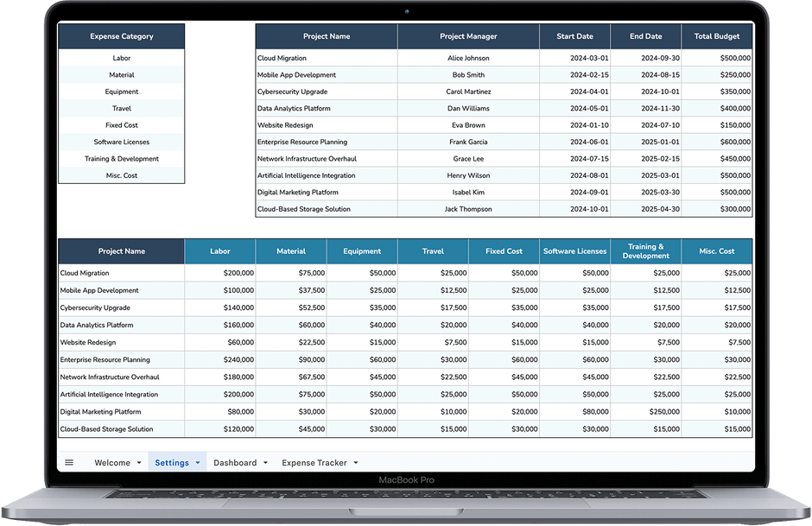Image resolution: width=812 pixels, height=526 pixels.
Task: Click the Start Date column header
Action: tap(574, 36)
